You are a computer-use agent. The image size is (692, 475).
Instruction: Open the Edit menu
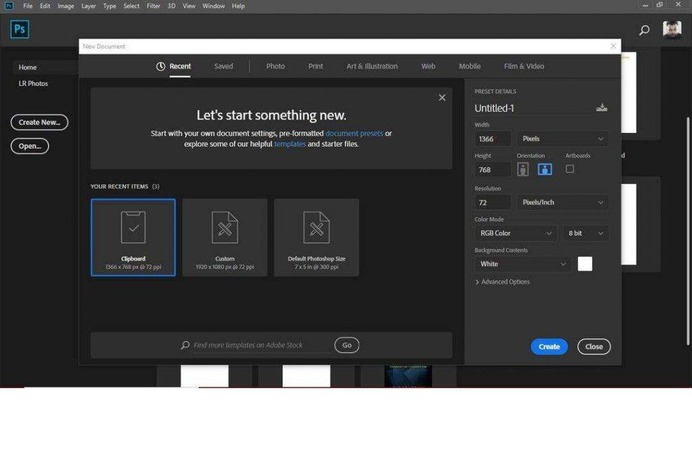[x=45, y=6]
